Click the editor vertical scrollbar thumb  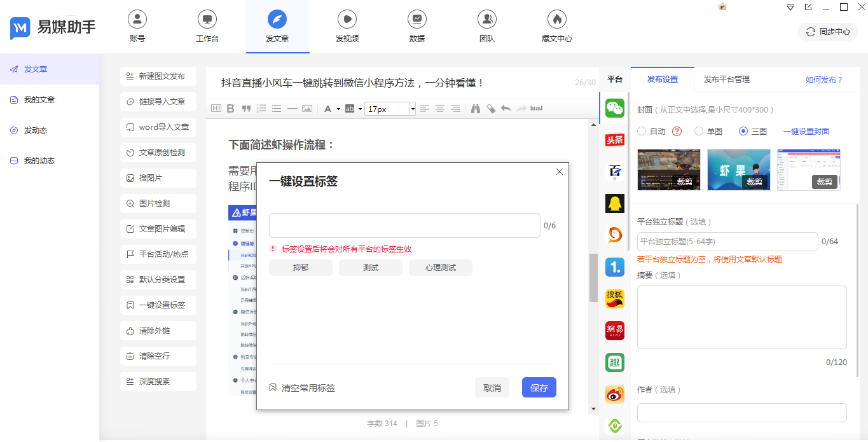(x=594, y=278)
